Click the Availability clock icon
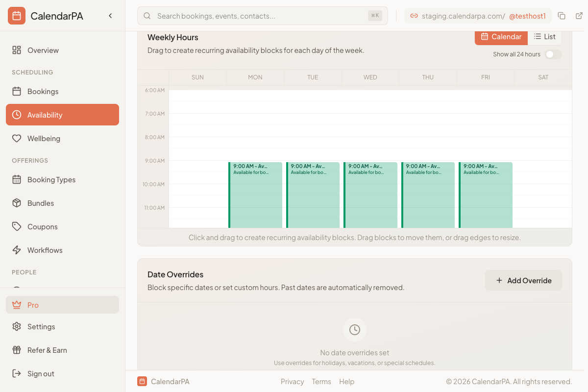588x392 pixels. point(16,114)
